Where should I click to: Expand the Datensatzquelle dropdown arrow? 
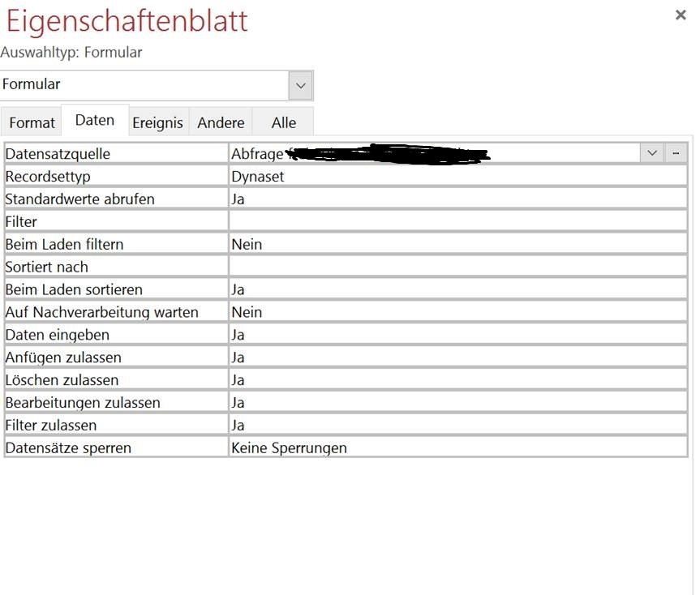(x=652, y=153)
